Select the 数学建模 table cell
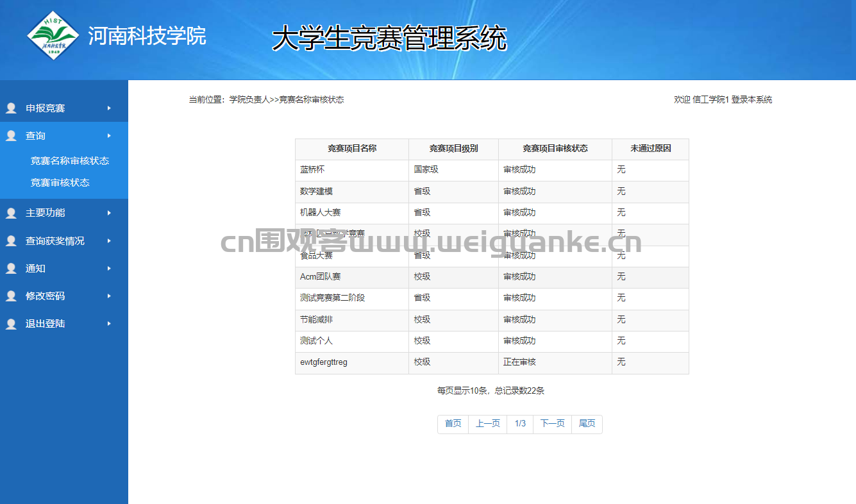The image size is (856, 504). 352,192
